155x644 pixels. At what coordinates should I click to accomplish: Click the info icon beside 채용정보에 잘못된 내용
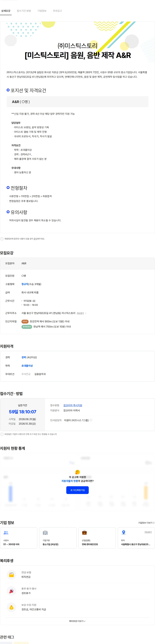[x=2, y=239]
